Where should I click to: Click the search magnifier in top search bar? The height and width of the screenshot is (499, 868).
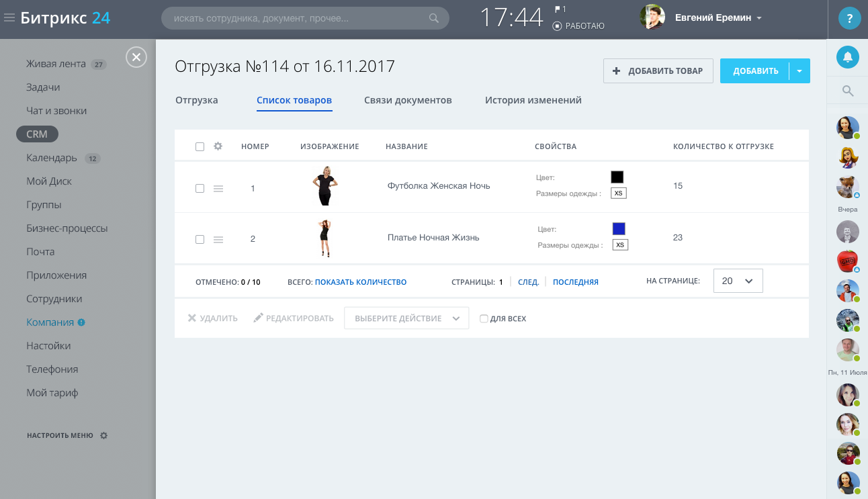[x=434, y=18]
